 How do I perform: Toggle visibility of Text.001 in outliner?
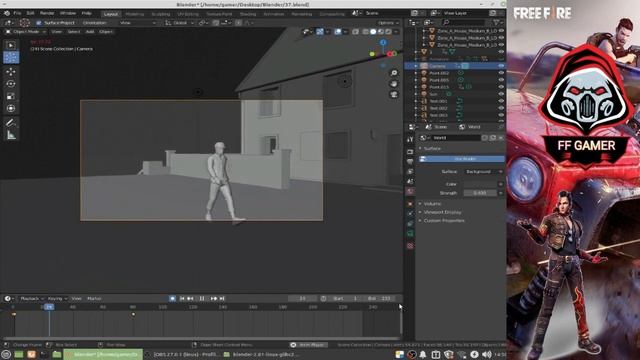pyautogui.click(x=501, y=101)
